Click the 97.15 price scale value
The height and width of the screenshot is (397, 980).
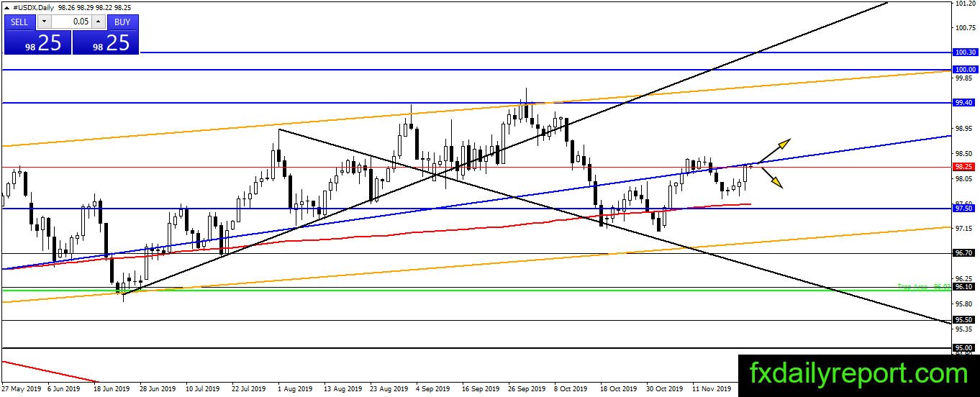coord(963,228)
